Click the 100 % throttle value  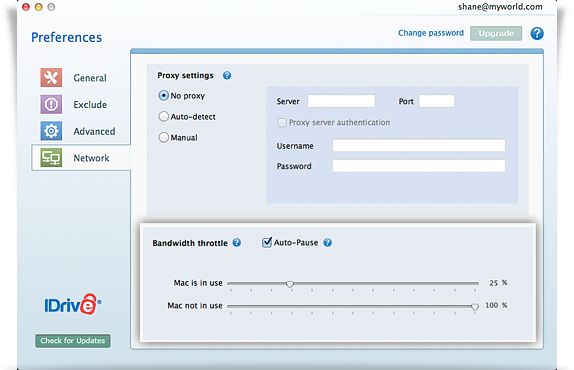(496, 305)
